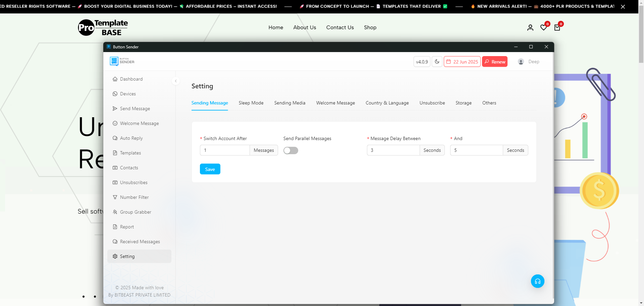
Task: Open the Shop website link
Action: (370, 28)
